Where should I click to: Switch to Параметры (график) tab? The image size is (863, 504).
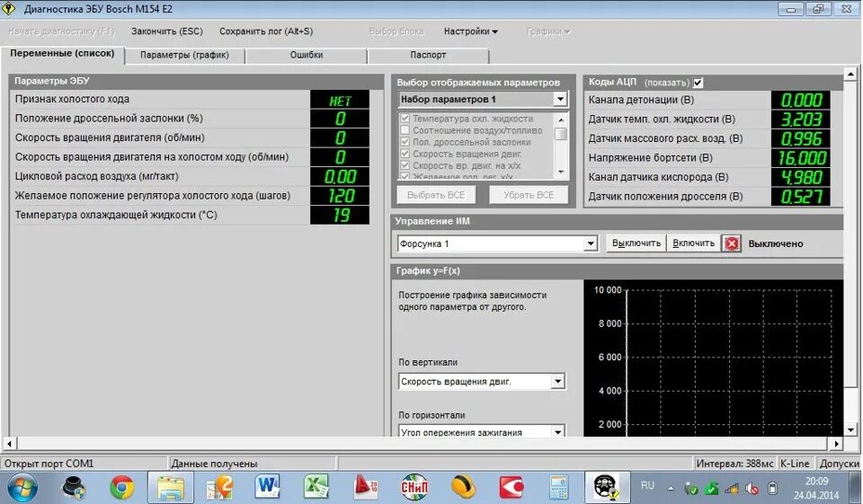184,55
